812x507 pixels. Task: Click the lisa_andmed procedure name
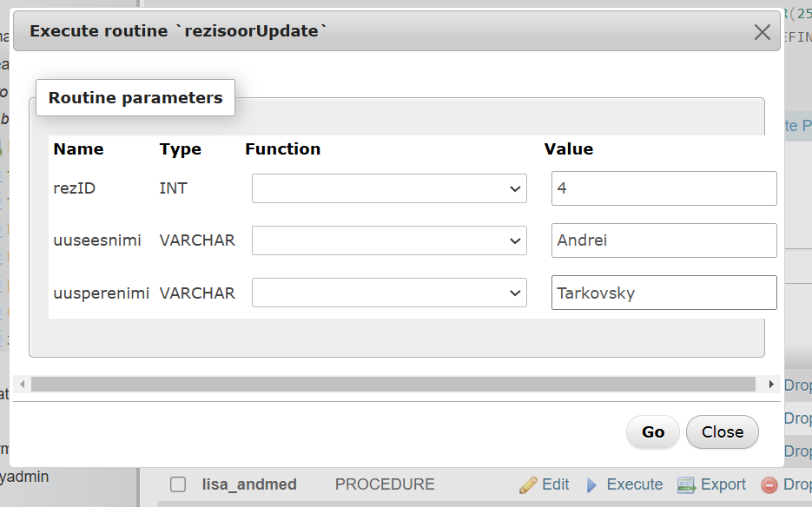(x=249, y=484)
